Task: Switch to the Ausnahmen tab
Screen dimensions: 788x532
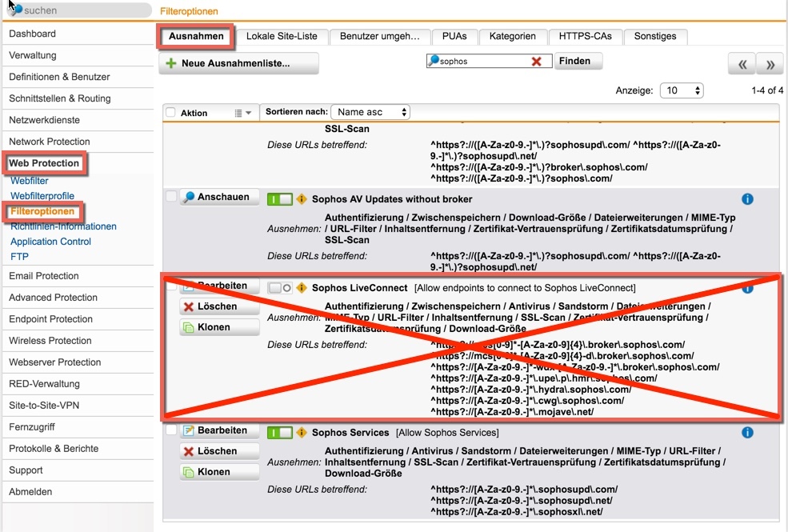Action: pos(196,36)
